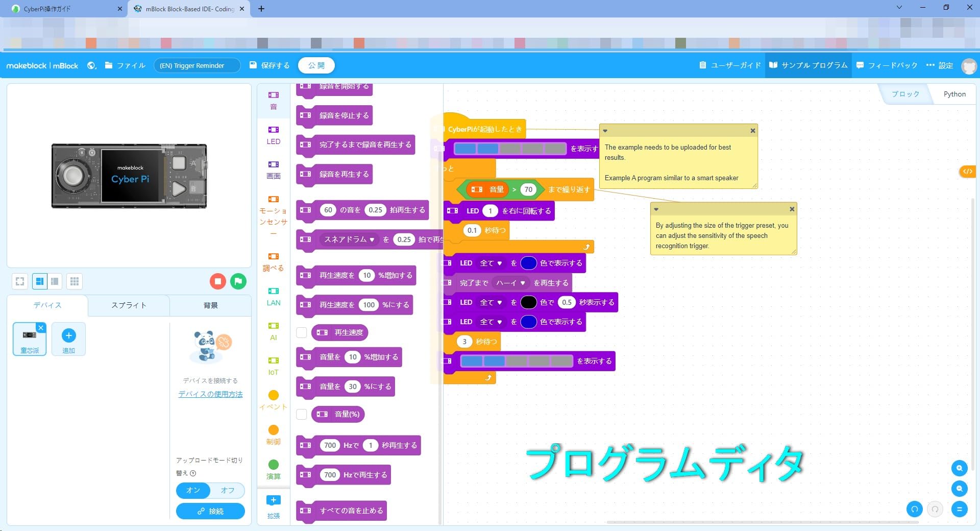The width and height of the screenshot is (980, 531).
Task: Open the デバイスの使用方法 link
Action: [210, 394]
